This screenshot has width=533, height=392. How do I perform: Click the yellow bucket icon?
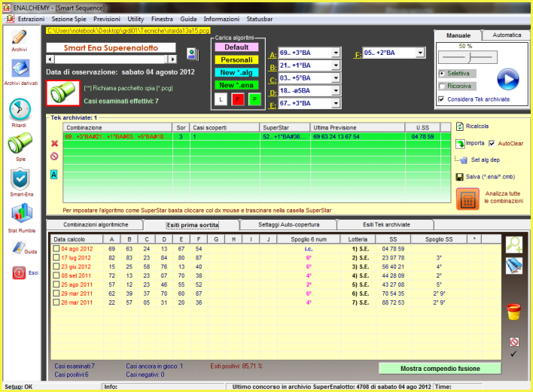[513, 311]
